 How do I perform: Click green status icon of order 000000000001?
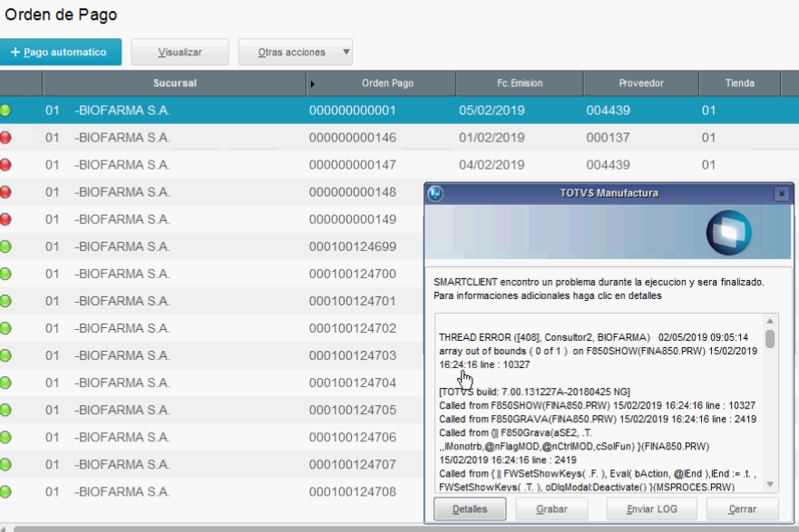coord(5,111)
